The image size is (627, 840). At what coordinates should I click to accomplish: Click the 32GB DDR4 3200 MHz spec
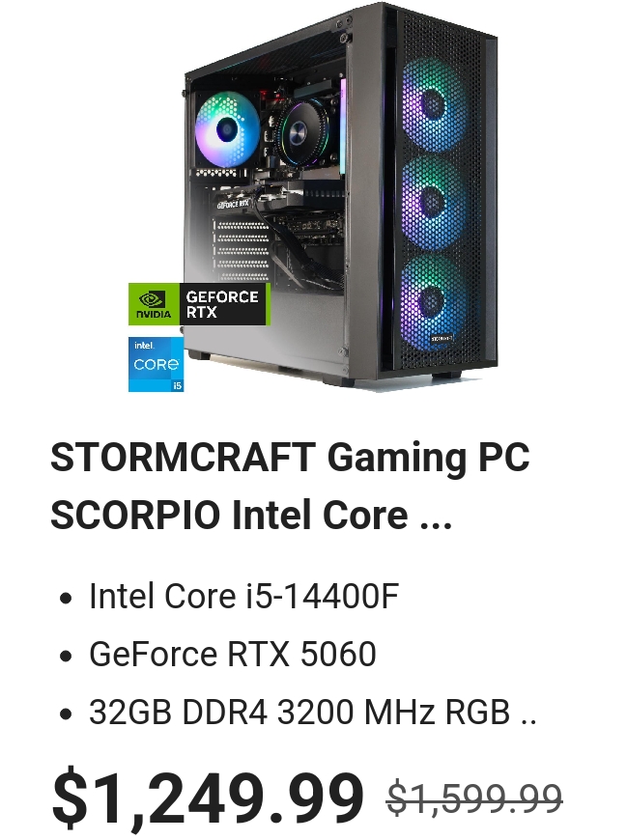(x=299, y=712)
